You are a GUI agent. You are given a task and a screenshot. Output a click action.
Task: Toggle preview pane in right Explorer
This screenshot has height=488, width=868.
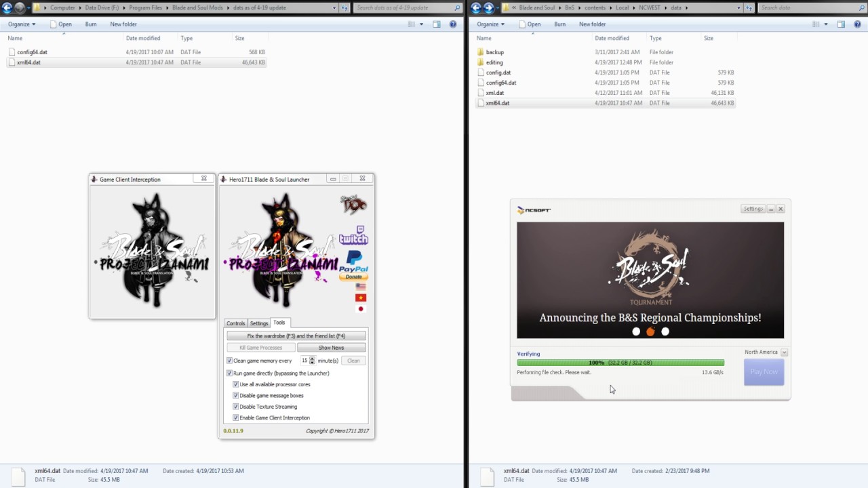click(x=841, y=24)
